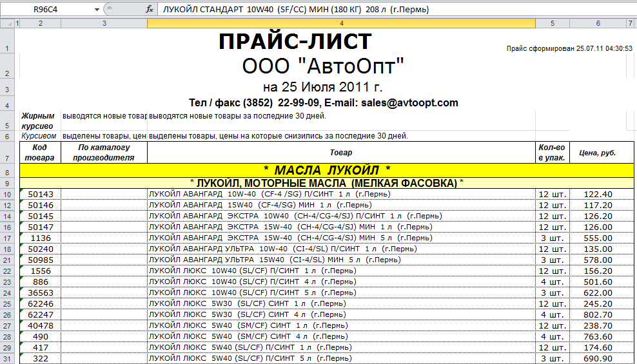Select column header 3
The image size is (637, 364).
(104, 24)
